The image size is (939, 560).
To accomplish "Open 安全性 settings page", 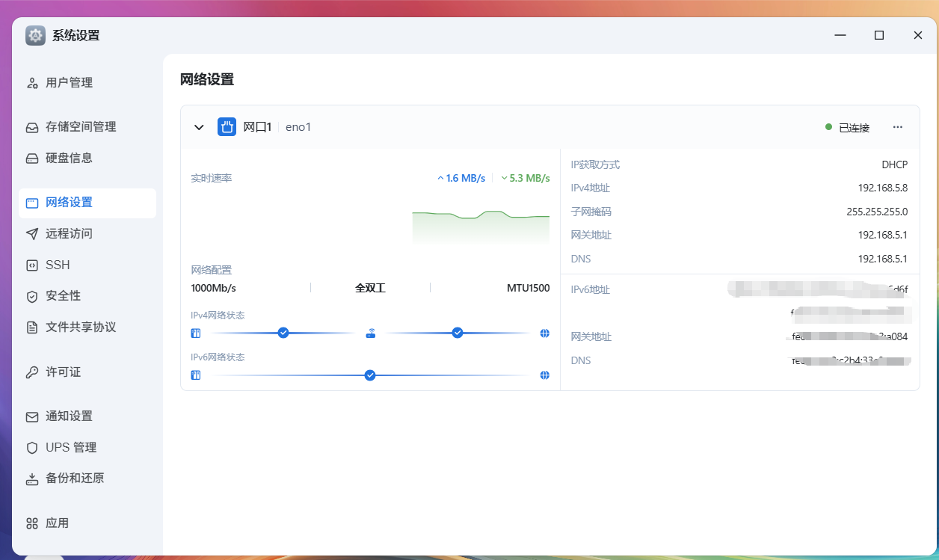I will 87,296.
